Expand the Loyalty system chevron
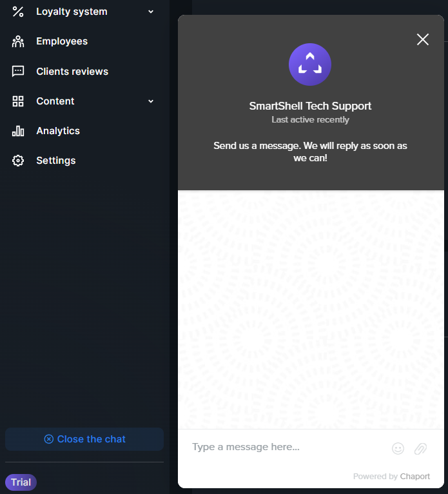This screenshot has width=448, height=494. click(151, 12)
